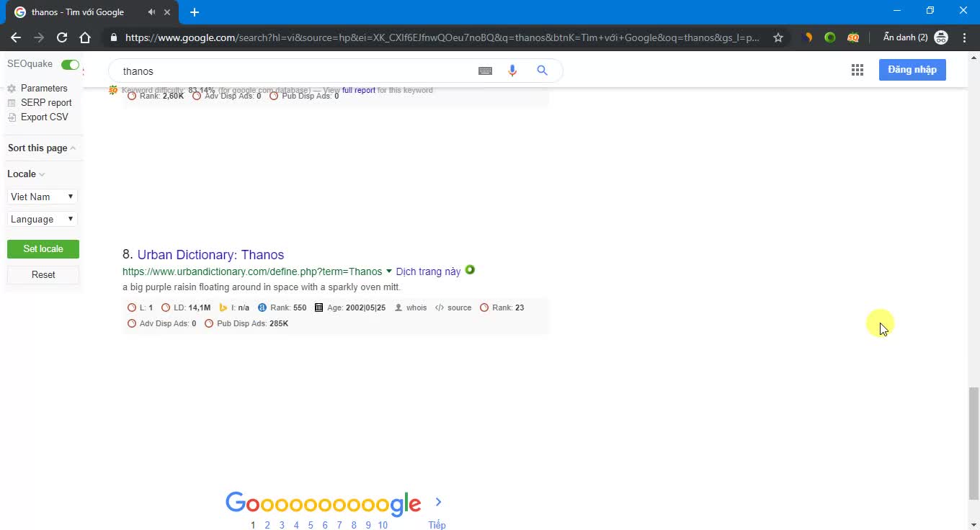The height and width of the screenshot is (530, 980).
Task: Open a new browser tab
Action: tap(195, 12)
